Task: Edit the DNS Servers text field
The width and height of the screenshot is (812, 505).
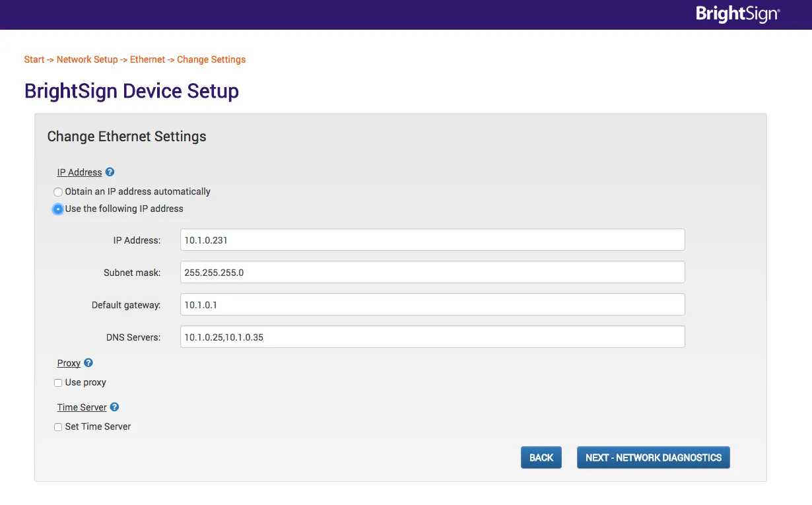Action: (432, 337)
